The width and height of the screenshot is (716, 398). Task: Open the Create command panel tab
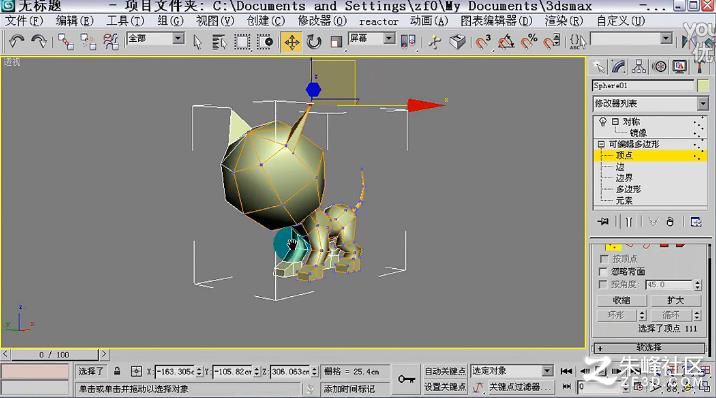598,67
